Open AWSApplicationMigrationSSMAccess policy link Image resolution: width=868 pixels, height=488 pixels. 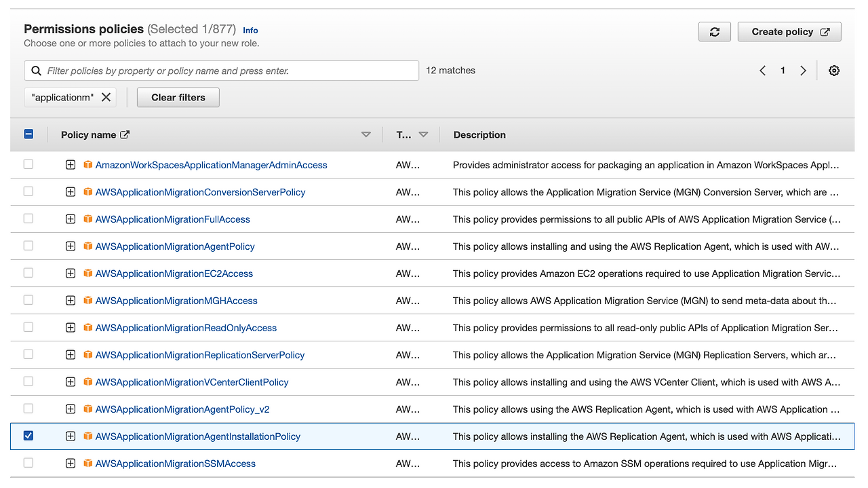click(x=176, y=464)
